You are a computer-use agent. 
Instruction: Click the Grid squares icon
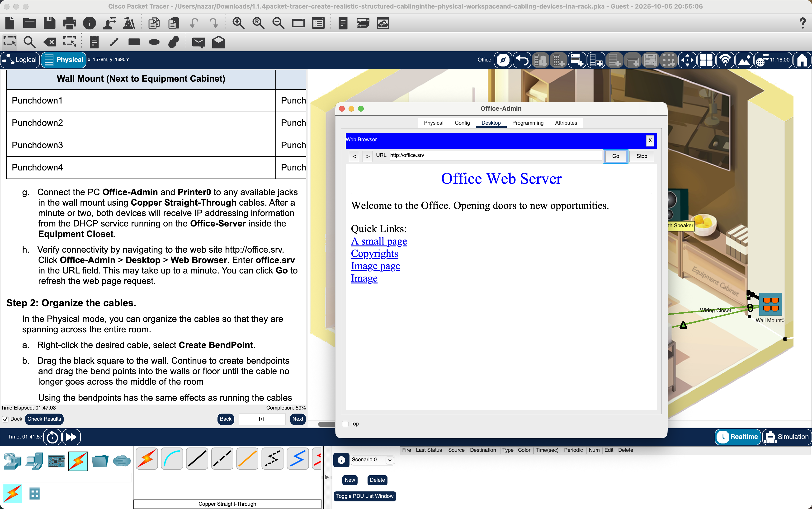click(x=706, y=60)
